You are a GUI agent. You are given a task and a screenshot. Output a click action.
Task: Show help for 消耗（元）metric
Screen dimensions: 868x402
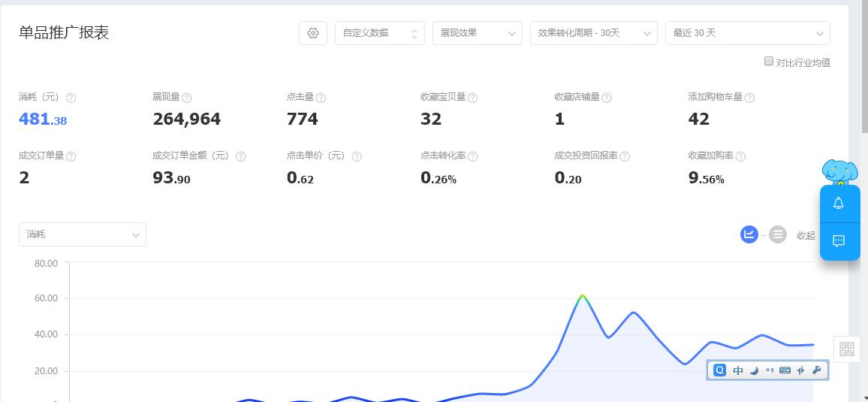[71, 98]
